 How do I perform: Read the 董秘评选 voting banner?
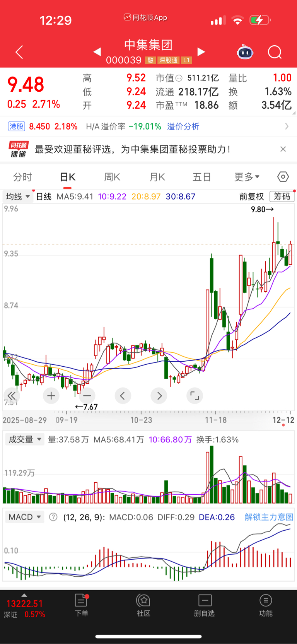point(133,149)
